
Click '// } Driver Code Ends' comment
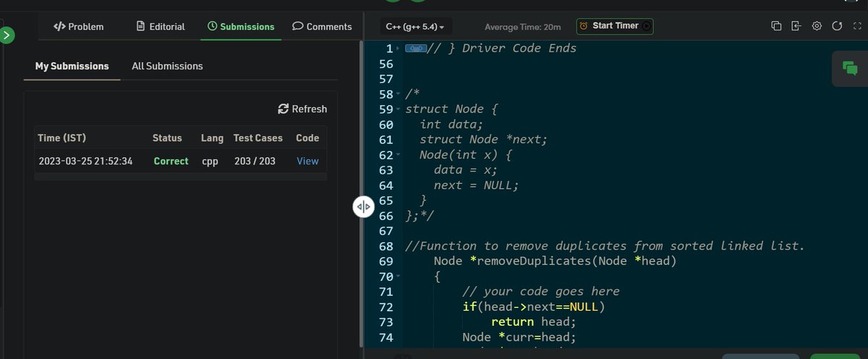(502, 48)
